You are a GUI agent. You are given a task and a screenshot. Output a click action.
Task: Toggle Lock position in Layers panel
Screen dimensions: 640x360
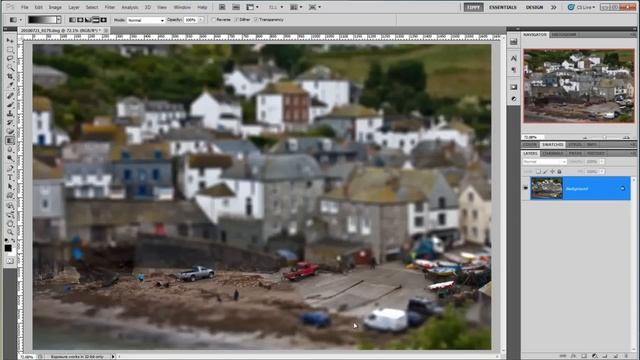[552, 171]
